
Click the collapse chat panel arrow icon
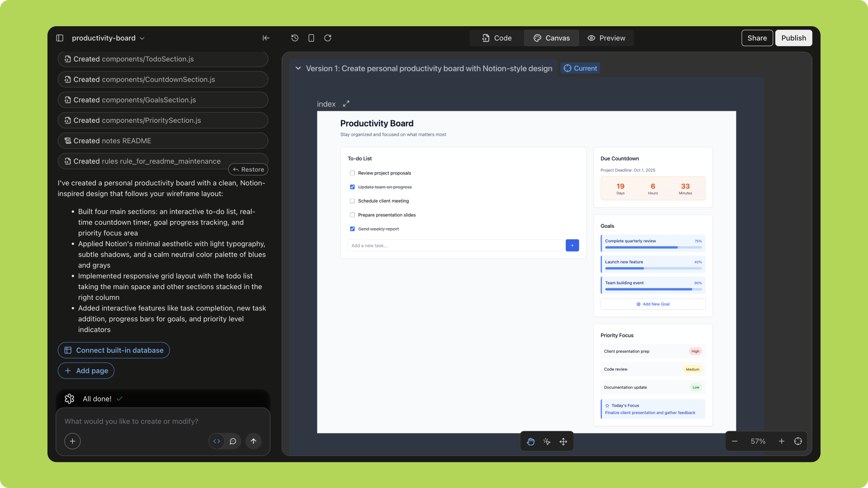pos(266,38)
